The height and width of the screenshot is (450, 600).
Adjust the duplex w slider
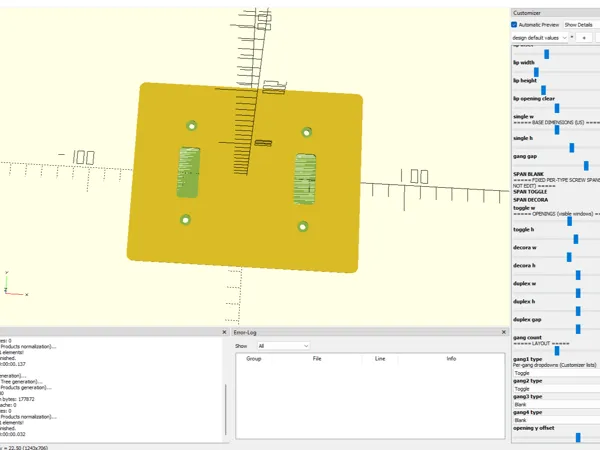578,293
